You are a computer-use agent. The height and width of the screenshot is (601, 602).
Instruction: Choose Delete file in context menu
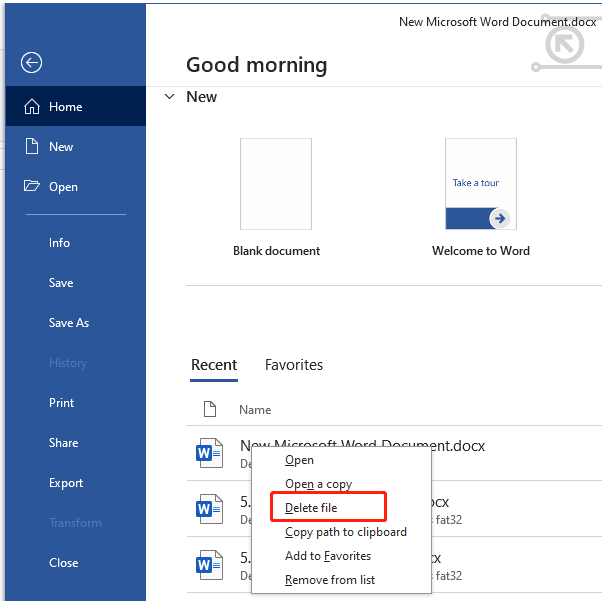[x=341, y=508]
